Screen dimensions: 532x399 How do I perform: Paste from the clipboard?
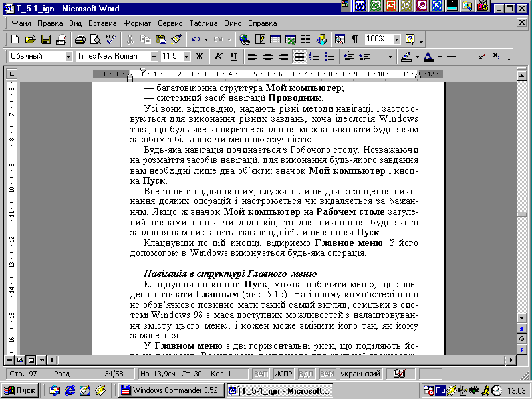(x=160, y=39)
